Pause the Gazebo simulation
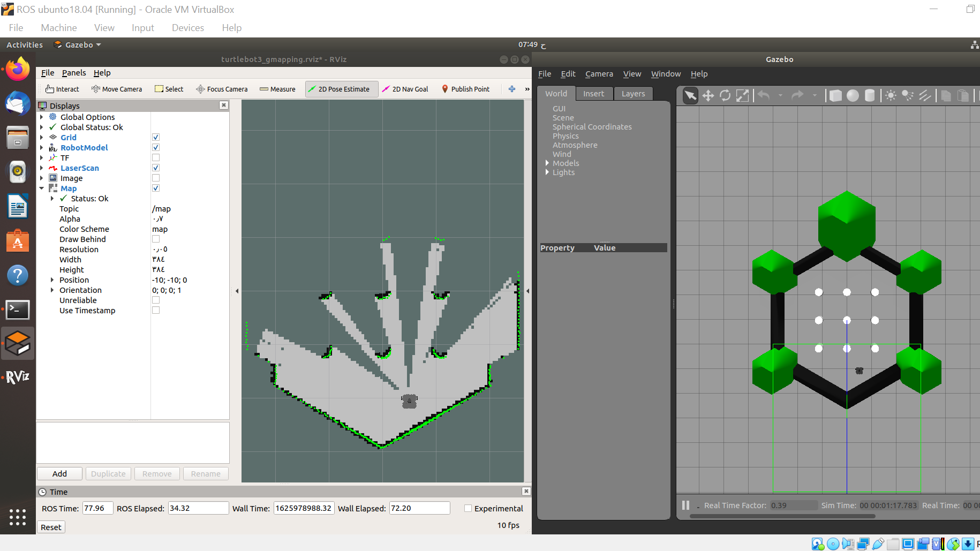The width and height of the screenshot is (980, 551). (685, 505)
